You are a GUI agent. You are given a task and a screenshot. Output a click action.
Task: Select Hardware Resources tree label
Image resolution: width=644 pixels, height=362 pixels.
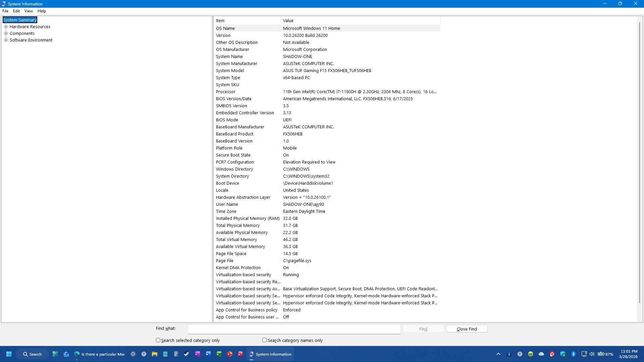tap(30, 26)
